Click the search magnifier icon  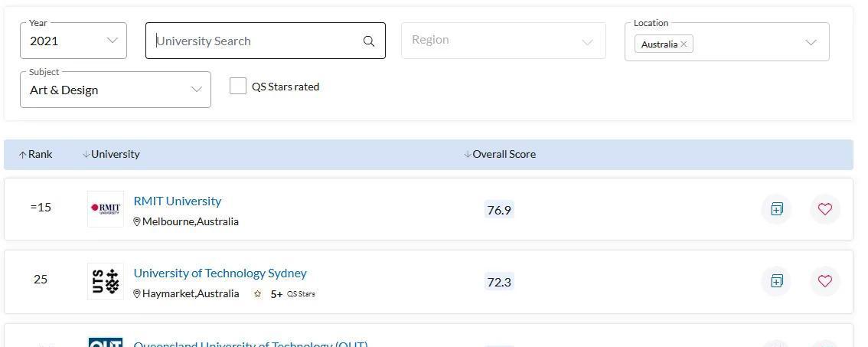tap(369, 41)
